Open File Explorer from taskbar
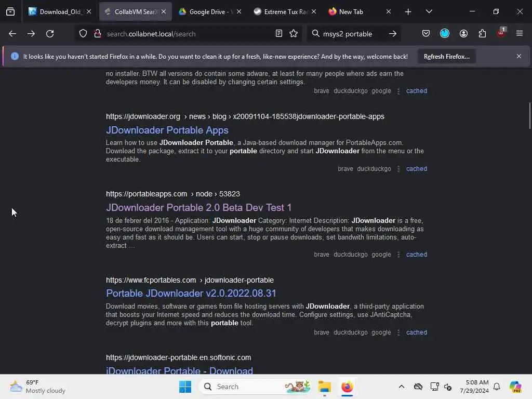This screenshot has width=532, height=399. [325, 387]
